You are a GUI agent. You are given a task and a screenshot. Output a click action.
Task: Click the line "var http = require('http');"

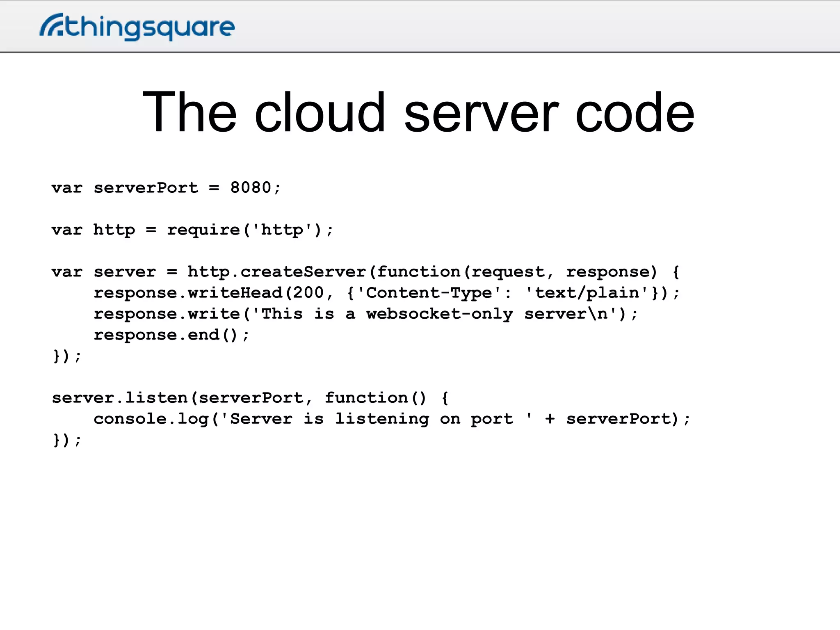[192, 230]
